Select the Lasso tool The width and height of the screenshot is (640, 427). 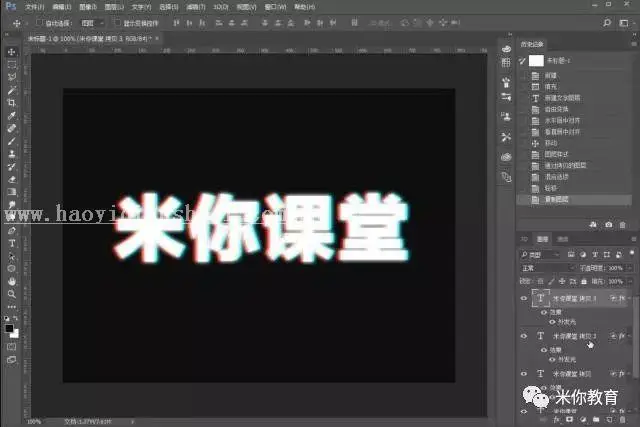click(x=11, y=77)
